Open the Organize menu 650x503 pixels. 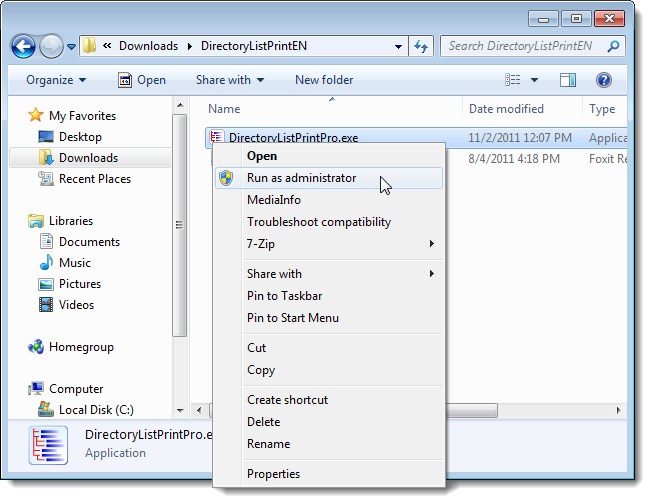[56, 80]
